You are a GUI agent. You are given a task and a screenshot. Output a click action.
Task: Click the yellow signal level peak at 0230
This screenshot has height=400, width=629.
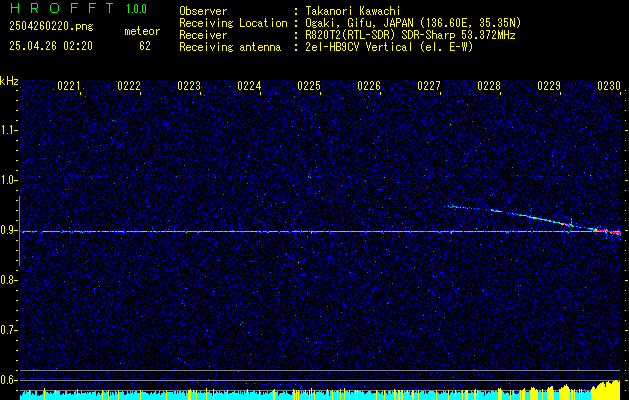(x=607, y=390)
